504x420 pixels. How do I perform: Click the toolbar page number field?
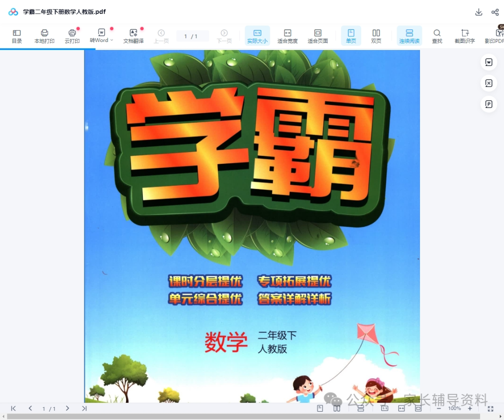point(192,36)
